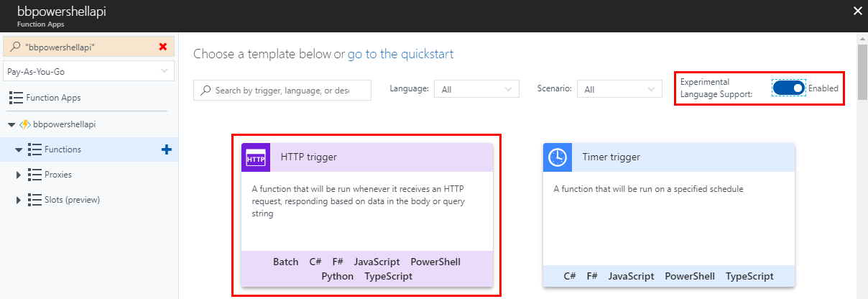
Task: Open the Language filter dropdown
Action: click(476, 89)
